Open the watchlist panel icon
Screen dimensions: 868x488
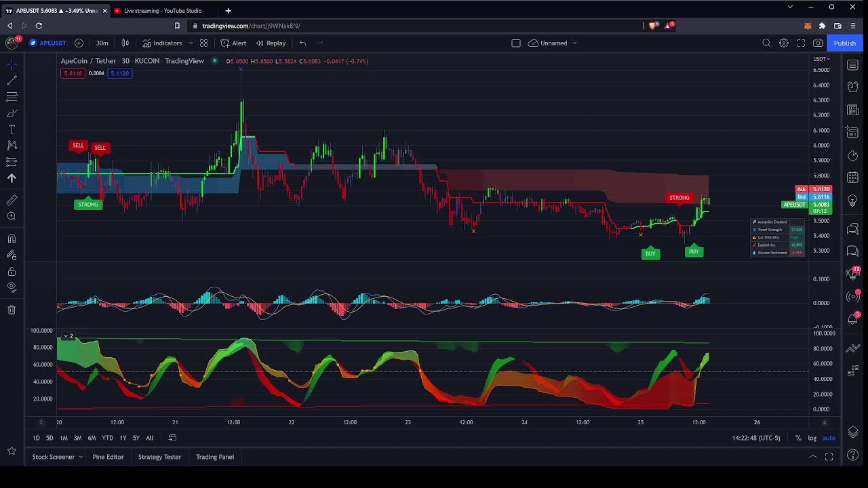point(853,65)
